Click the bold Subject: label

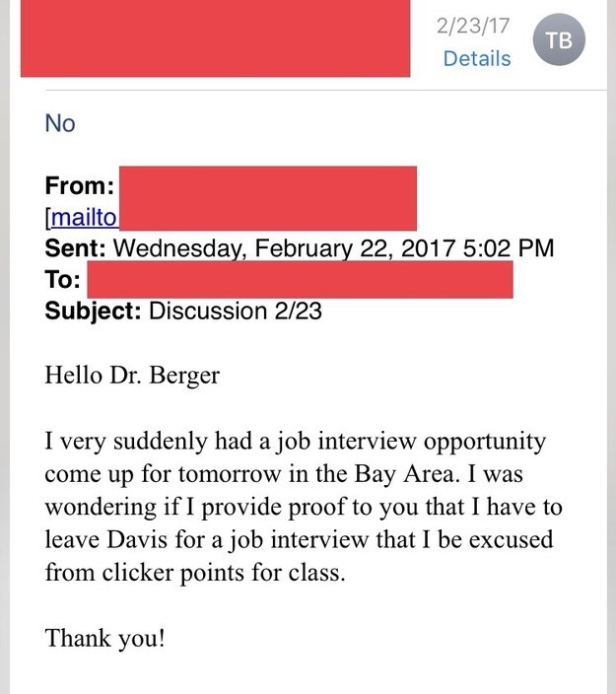coord(94,312)
